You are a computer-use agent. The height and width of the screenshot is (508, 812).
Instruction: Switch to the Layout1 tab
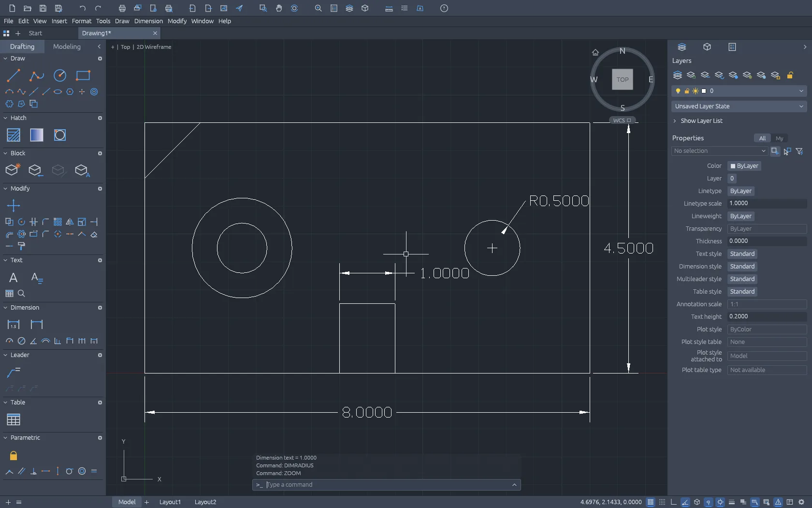click(170, 502)
